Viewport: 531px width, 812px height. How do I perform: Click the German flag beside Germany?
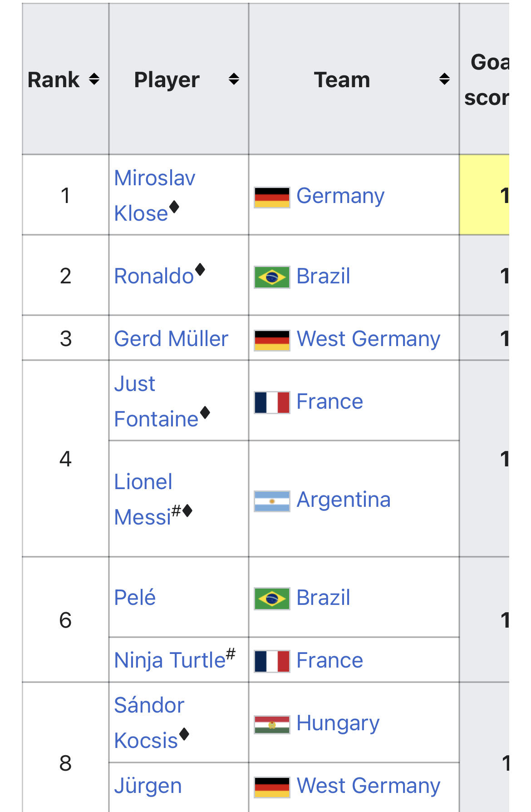272,197
